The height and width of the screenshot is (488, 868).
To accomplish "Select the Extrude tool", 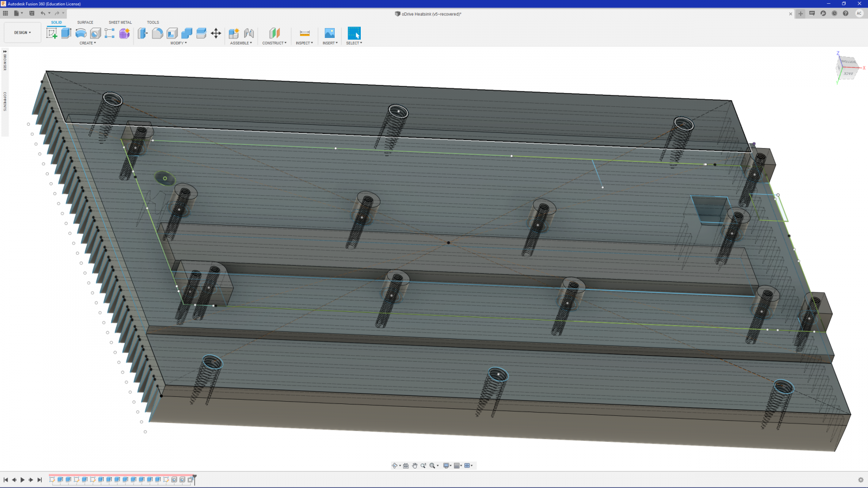I will click(66, 33).
